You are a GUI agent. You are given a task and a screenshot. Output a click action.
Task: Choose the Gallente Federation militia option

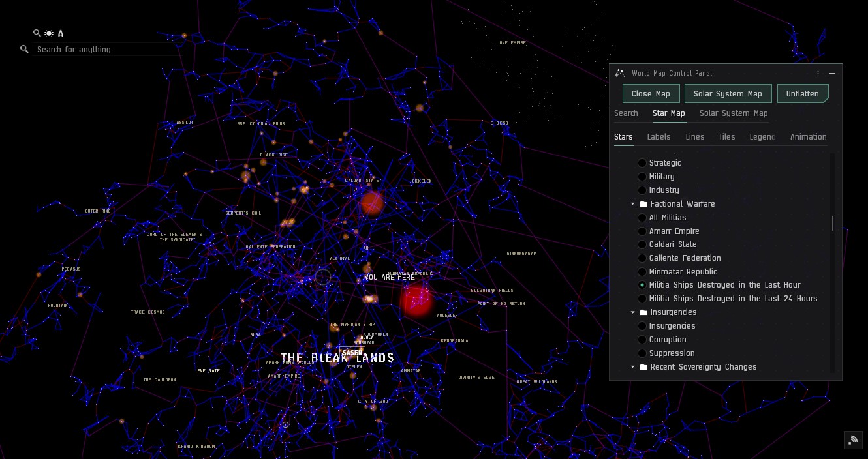pos(643,258)
